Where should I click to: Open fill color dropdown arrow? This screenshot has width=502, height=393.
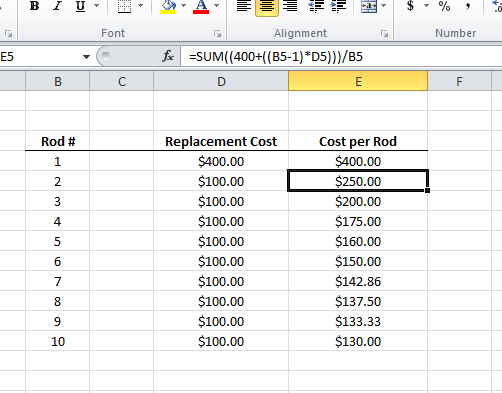[183, 6]
